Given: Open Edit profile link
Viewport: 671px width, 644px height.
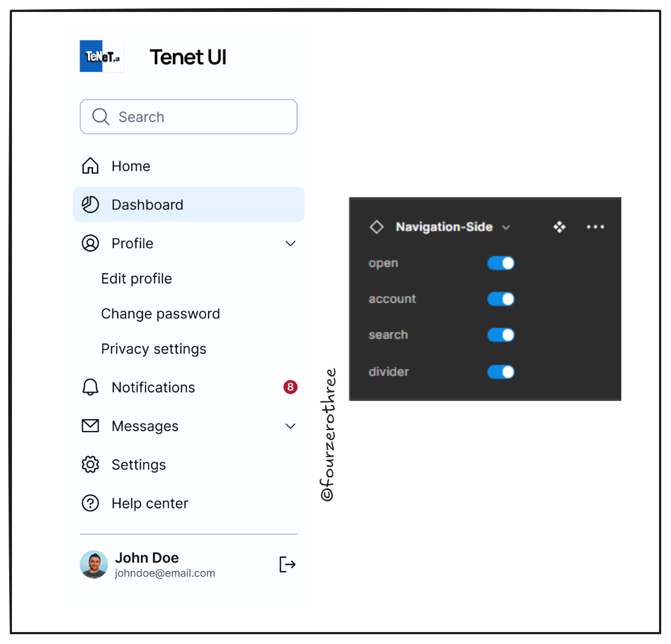Looking at the screenshot, I should (x=137, y=279).
